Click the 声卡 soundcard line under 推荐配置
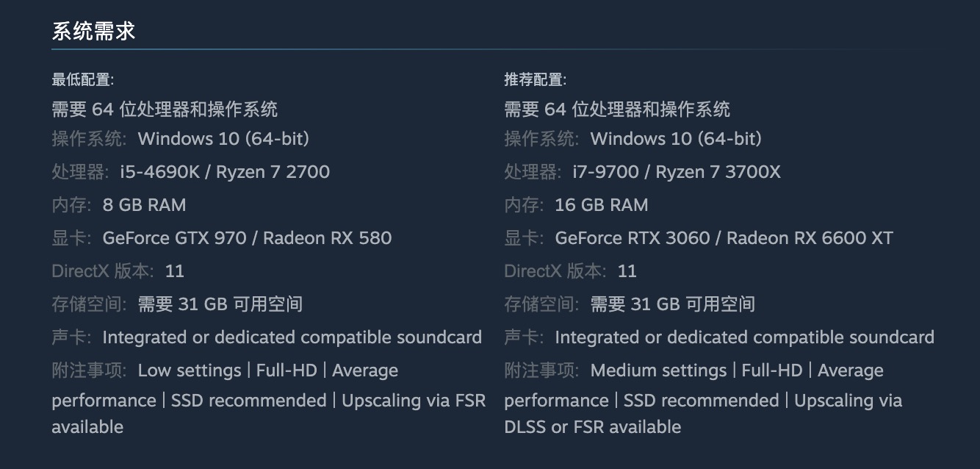 719,337
